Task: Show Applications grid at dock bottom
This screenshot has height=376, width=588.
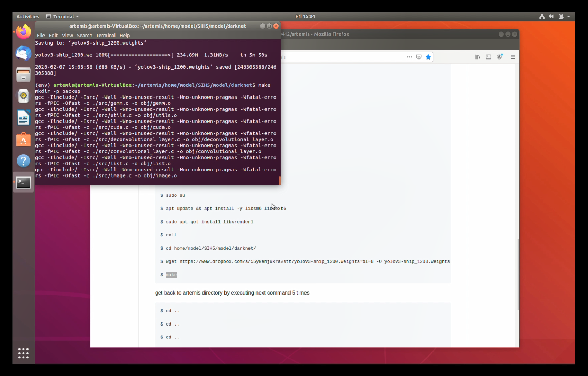Action: pos(23,353)
